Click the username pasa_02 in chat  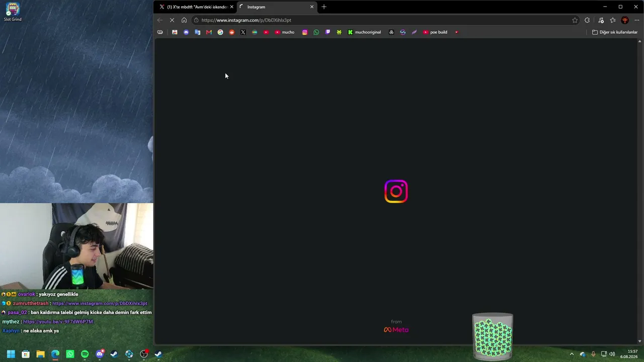point(17,313)
